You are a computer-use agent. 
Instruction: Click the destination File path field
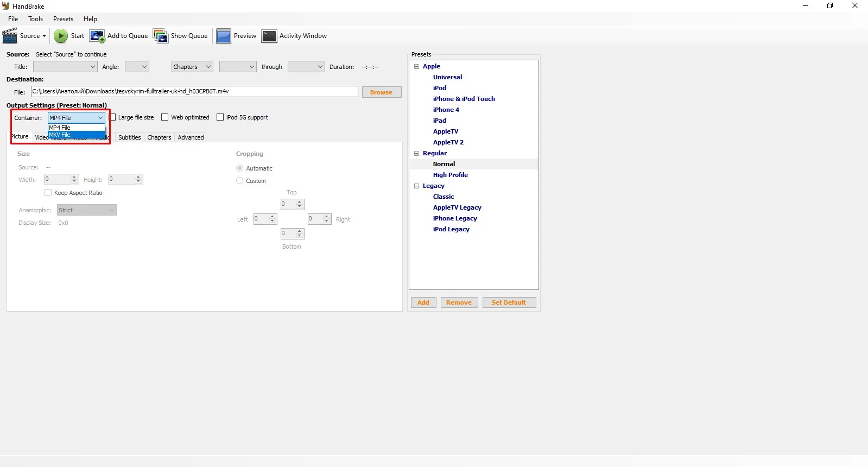click(x=194, y=91)
